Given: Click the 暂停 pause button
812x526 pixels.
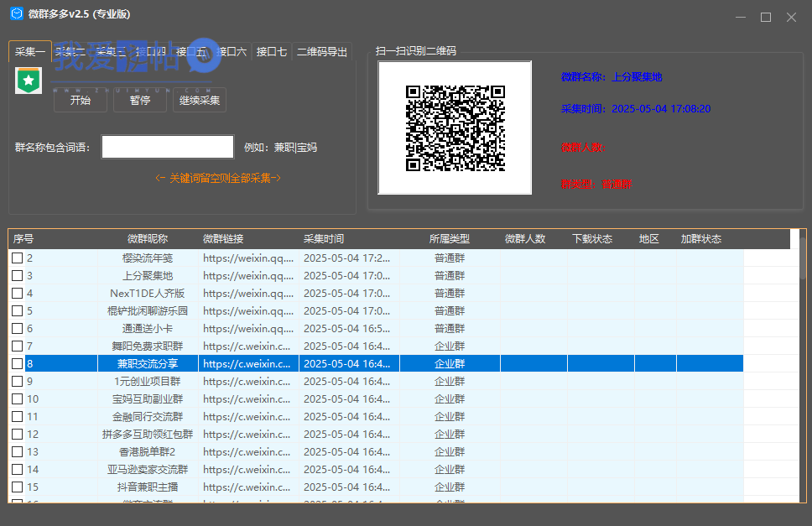Looking at the screenshot, I should (140, 100).
